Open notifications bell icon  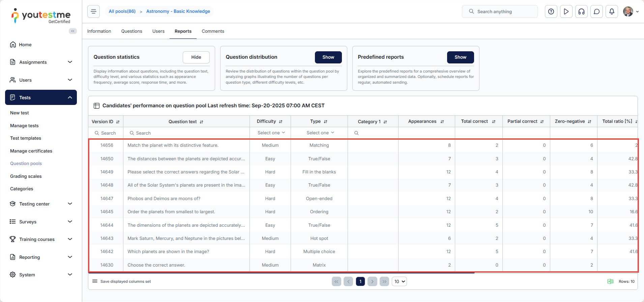point(612,11)
